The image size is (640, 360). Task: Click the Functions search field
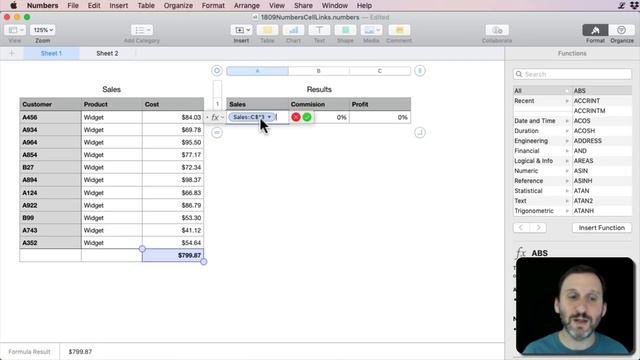tap(572, 74)
